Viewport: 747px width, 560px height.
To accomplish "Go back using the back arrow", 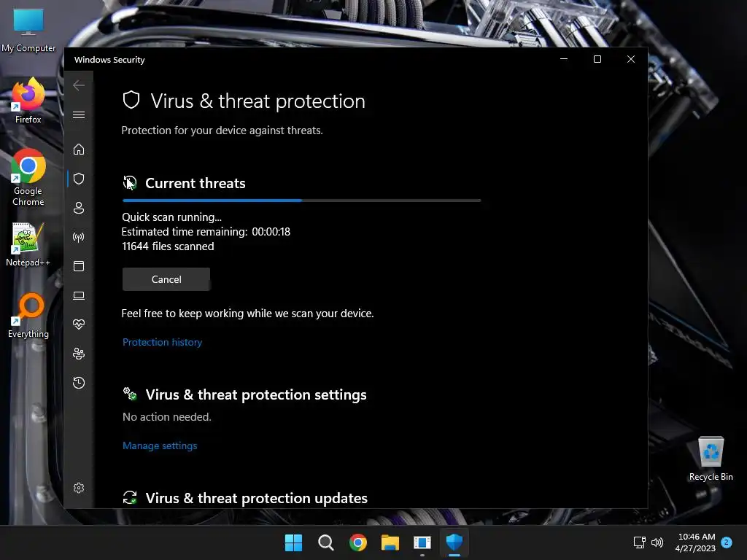I will tap(79, 85).
